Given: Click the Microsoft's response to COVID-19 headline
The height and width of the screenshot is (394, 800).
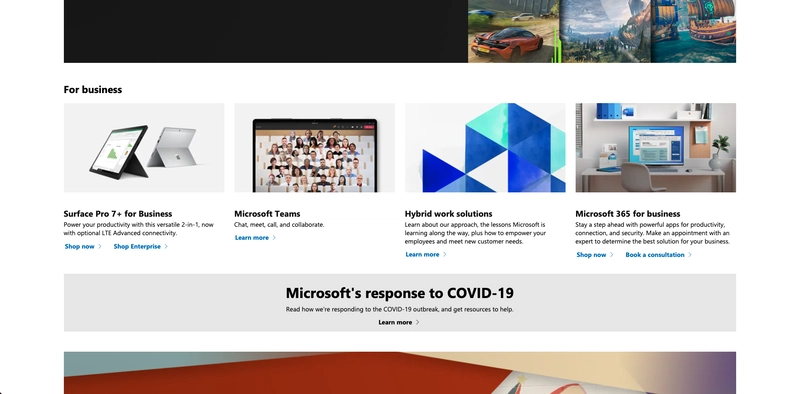Looking at the screenshot, I should [399, 293].
